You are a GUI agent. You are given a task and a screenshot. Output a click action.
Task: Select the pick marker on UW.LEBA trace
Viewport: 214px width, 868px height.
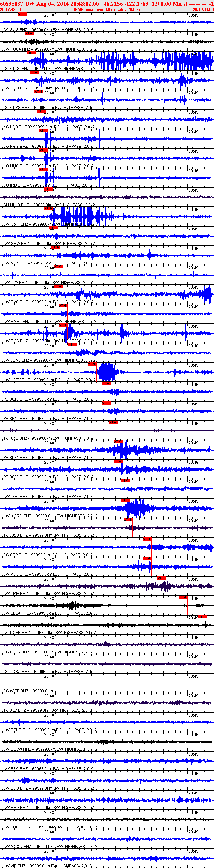(183, 597)
